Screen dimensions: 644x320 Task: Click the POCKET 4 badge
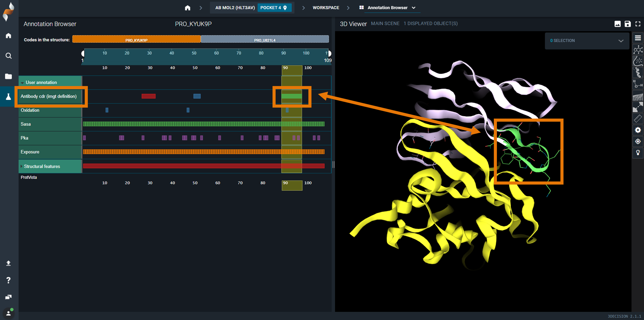click(x=274, y=8)
